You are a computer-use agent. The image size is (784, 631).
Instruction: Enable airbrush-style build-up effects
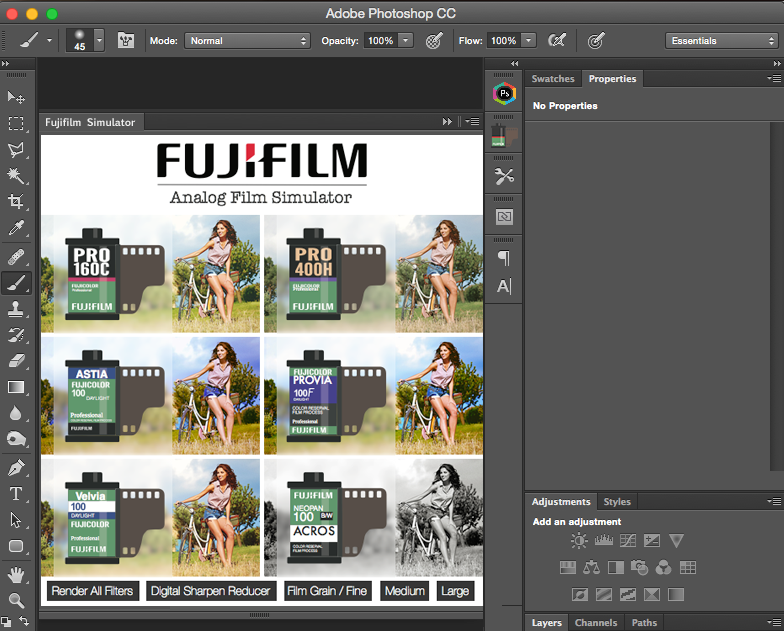(557, 41)
